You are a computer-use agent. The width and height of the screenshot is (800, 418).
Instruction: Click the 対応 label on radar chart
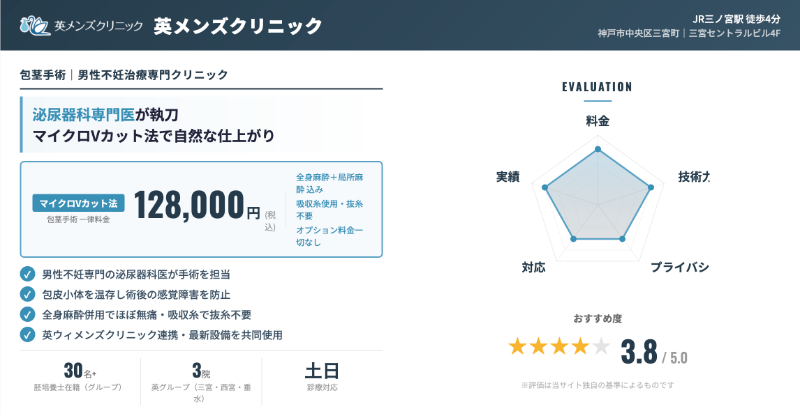click(533, 267)
